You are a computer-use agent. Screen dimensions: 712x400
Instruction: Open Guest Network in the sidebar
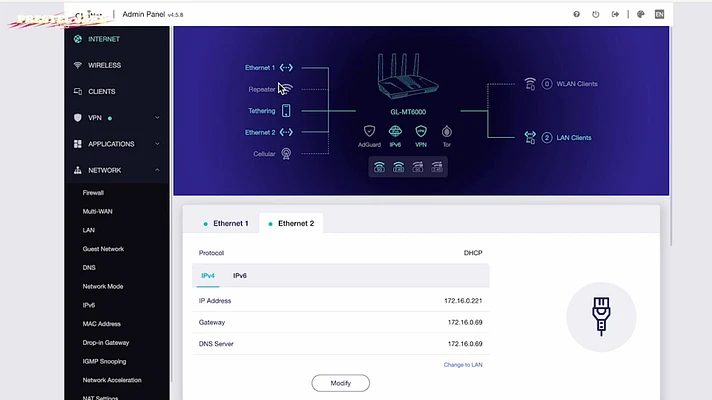point(103,249)
